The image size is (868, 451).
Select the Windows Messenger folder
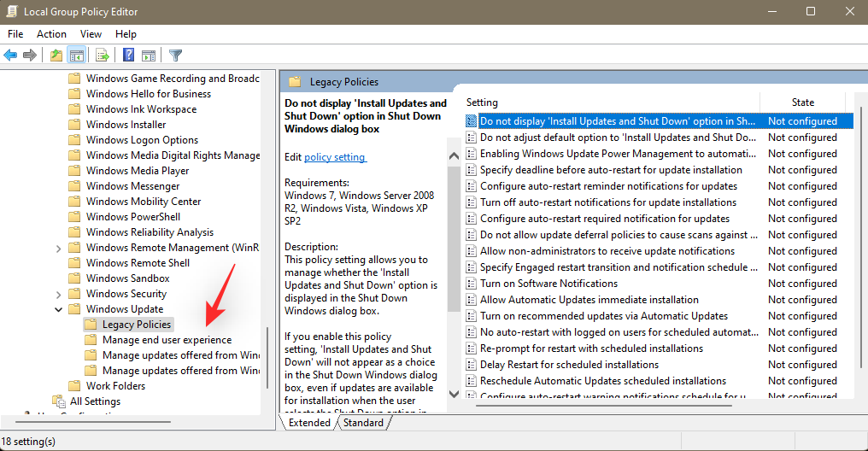coord(133,186)
